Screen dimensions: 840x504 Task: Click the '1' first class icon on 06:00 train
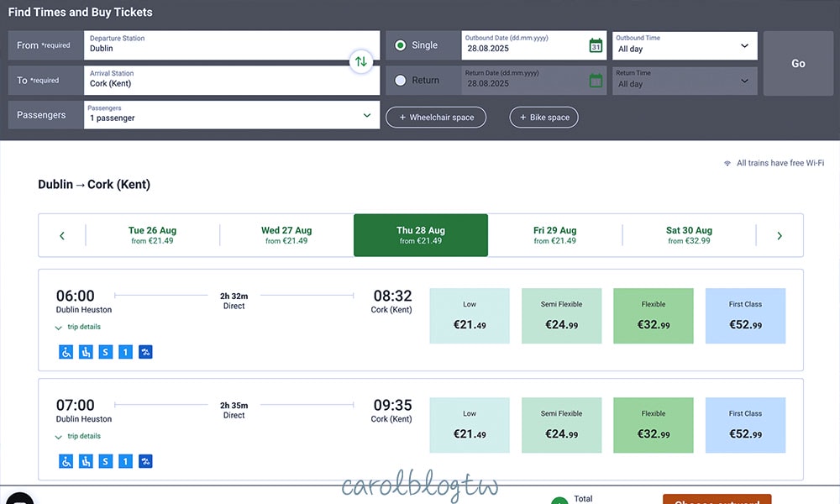(125, 352)
